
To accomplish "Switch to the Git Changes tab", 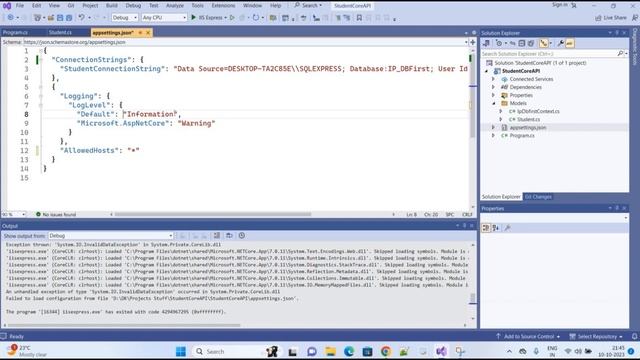I will tap(538, 197).
